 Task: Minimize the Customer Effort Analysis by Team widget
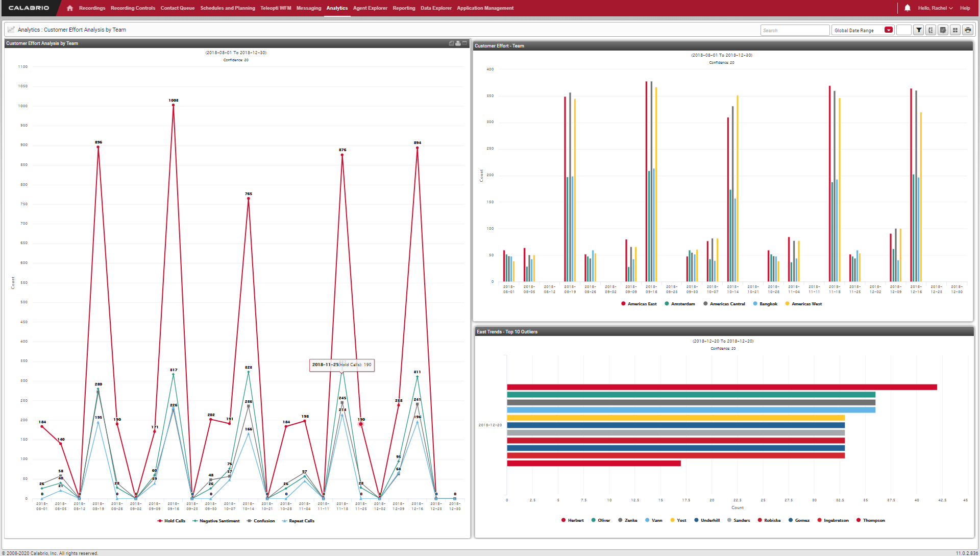(464, 43)
